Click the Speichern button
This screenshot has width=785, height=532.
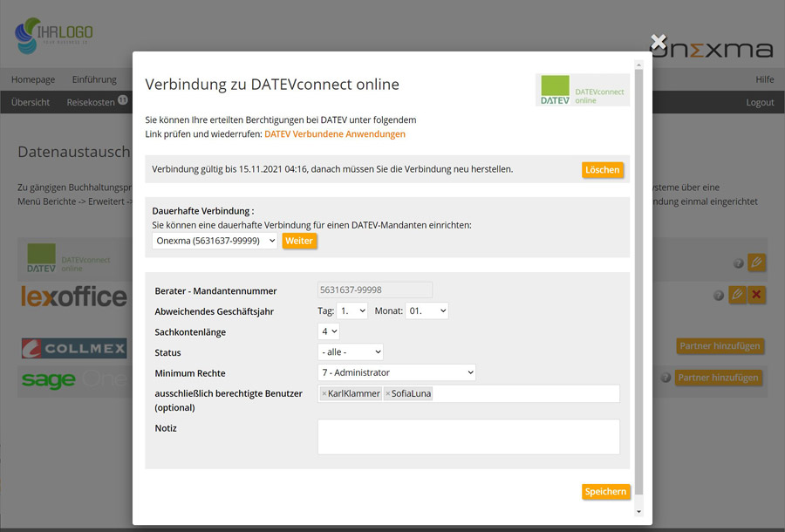click(605, 491)
